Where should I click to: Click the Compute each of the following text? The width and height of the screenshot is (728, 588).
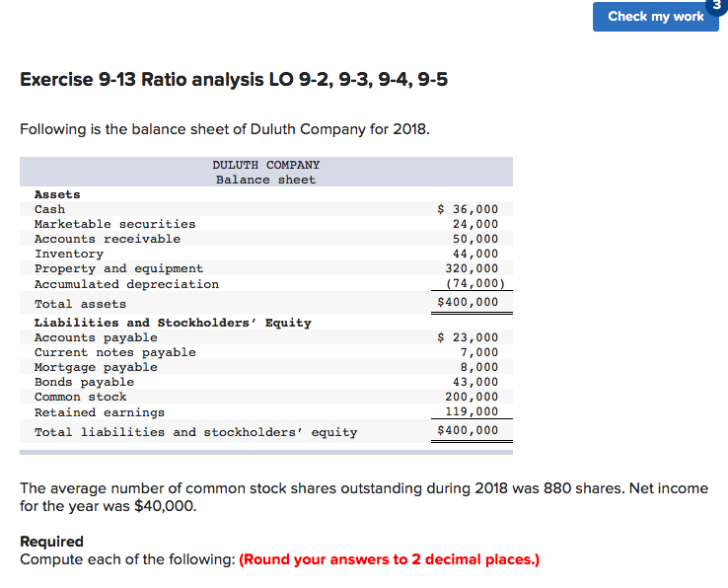point(127,559)
